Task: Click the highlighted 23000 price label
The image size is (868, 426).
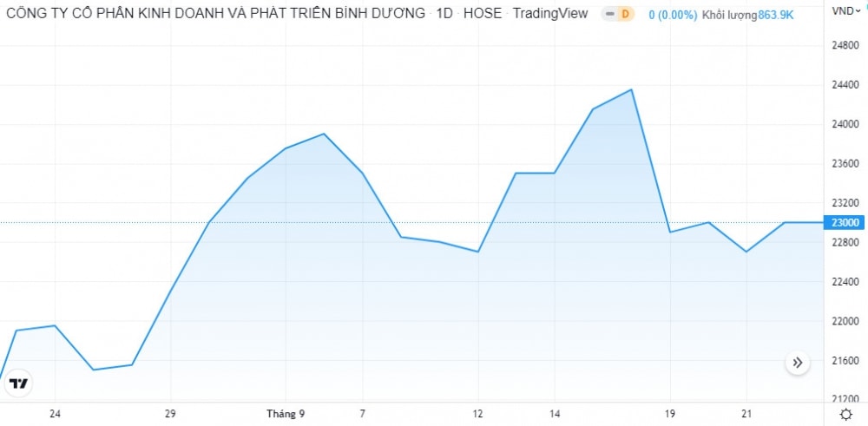Action: coord(845,223)
